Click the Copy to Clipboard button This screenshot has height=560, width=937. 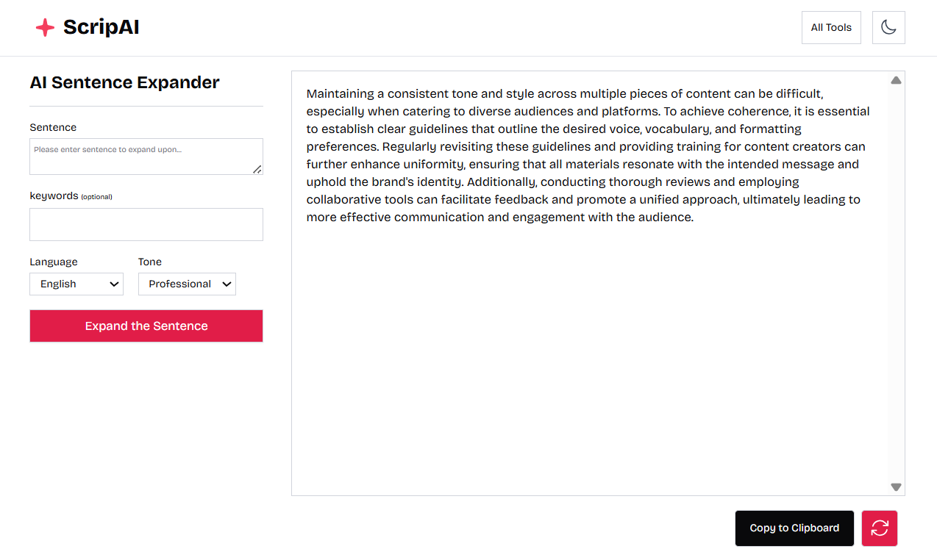tap(794, 528)
